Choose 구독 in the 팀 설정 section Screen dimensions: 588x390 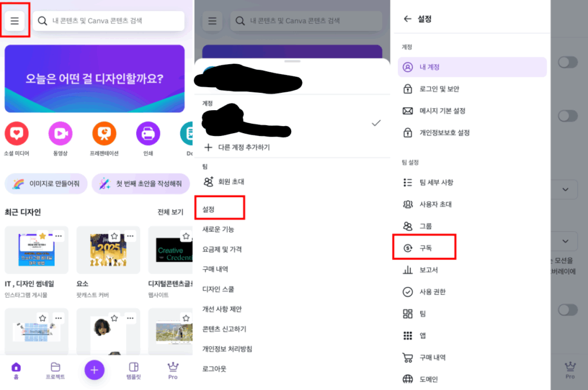coord(425,247)
